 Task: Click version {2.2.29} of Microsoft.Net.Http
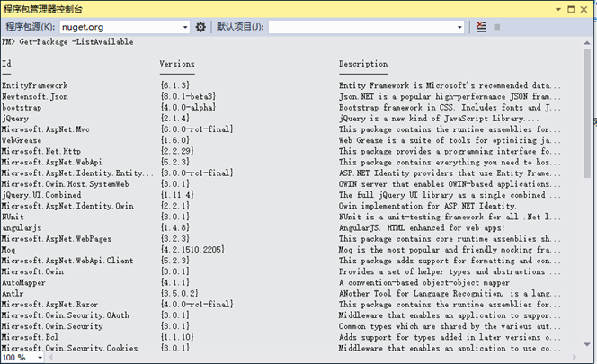pyautogui.click(x=177, y=152)
